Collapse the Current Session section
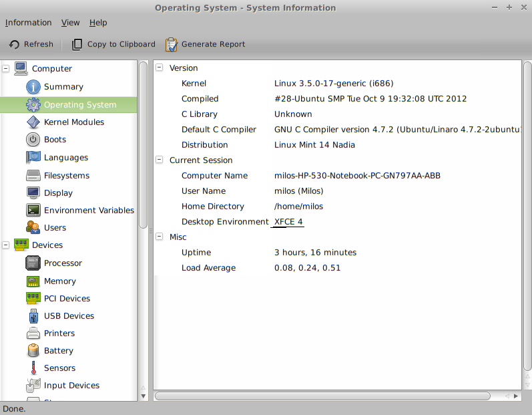The height and width of the screenshot is (415, 532). (160, 160)
